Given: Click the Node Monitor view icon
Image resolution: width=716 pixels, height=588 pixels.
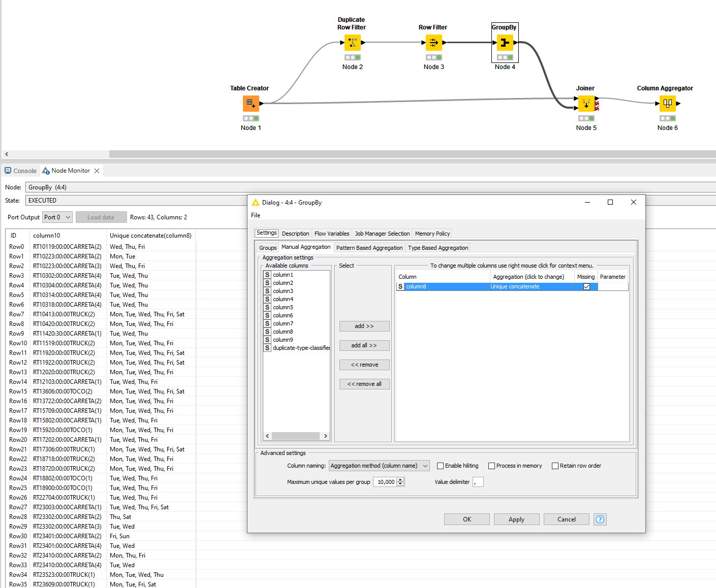Looking at the screenshot, I should click(x=46, y=171).
